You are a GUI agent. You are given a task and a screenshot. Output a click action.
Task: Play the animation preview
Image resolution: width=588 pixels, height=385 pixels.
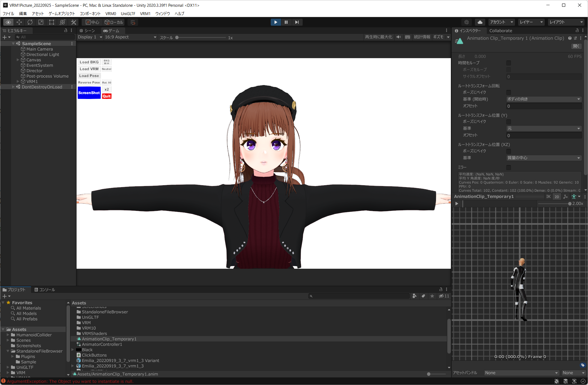point(457,204)
